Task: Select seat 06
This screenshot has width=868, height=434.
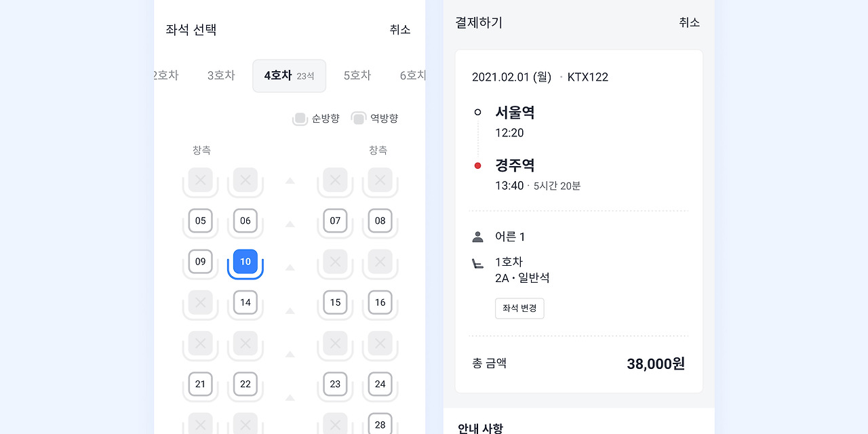Action: (x=245, y=221)
